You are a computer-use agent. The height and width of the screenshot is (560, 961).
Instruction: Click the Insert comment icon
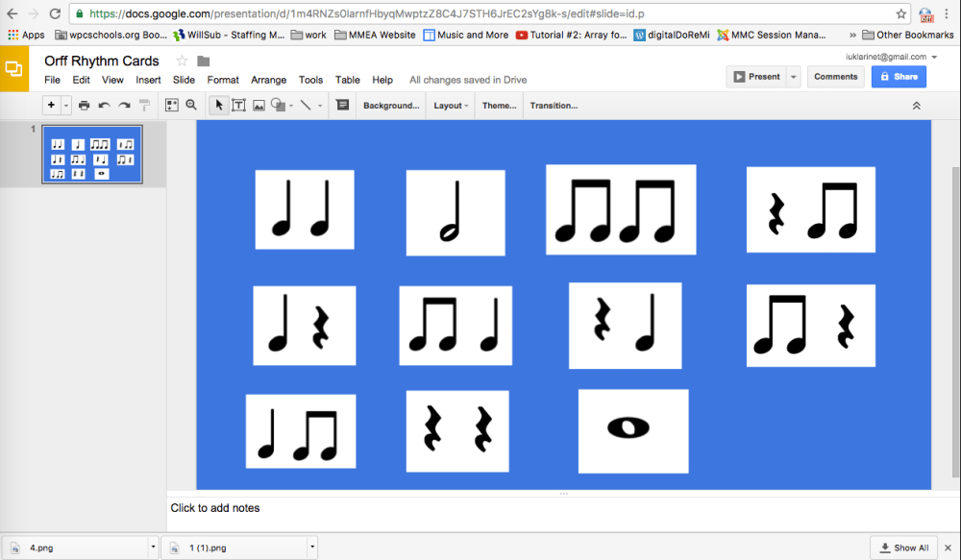[x=342, y=106]
